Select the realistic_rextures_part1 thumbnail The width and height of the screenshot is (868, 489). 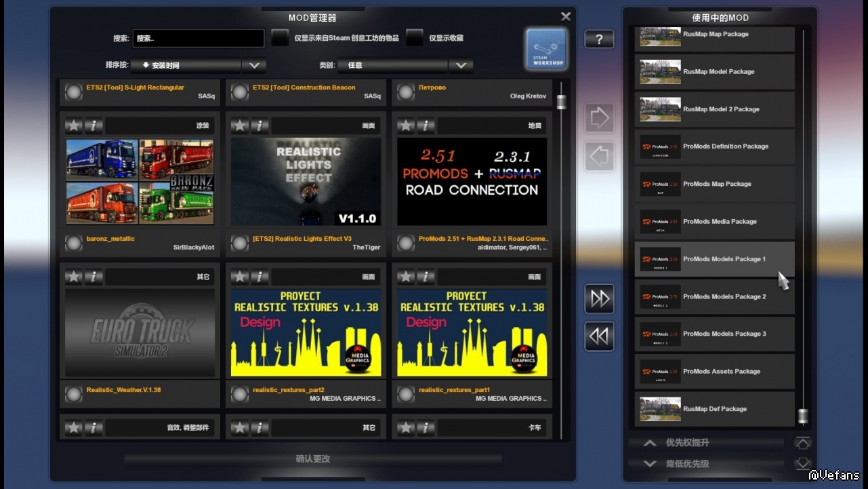click(x=472, y=332)
